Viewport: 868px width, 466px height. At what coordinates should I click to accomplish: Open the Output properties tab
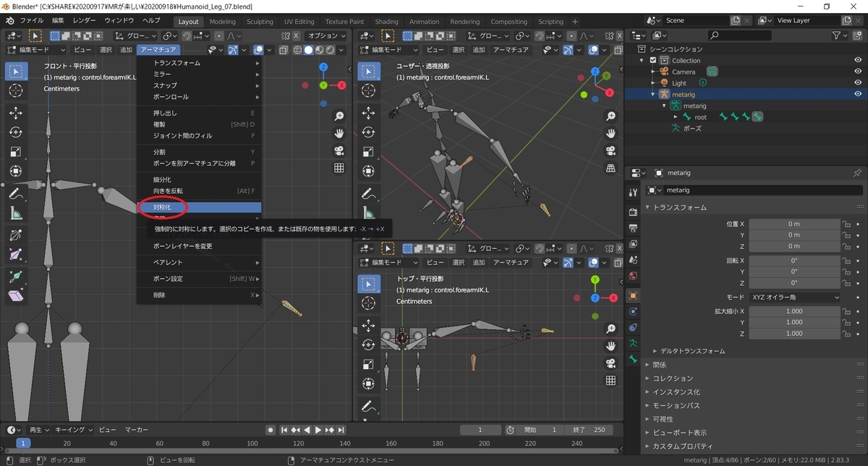tap(634, 229)
